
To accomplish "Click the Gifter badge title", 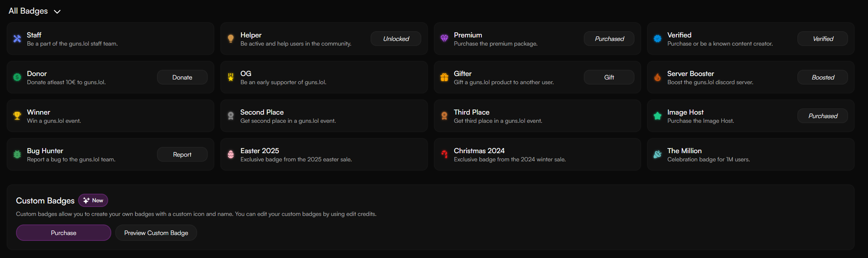I will pos(463,74).
